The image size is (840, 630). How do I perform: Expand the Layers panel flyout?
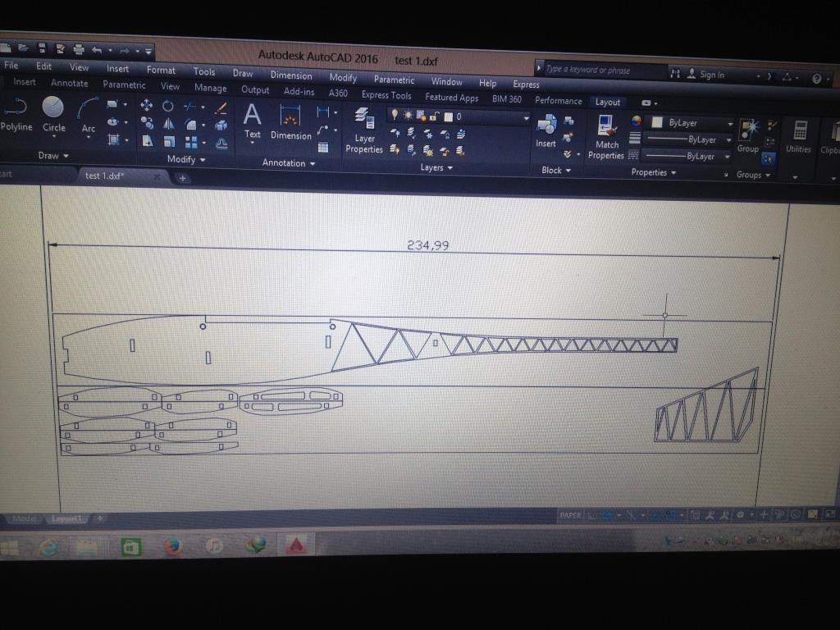point(436,167)
